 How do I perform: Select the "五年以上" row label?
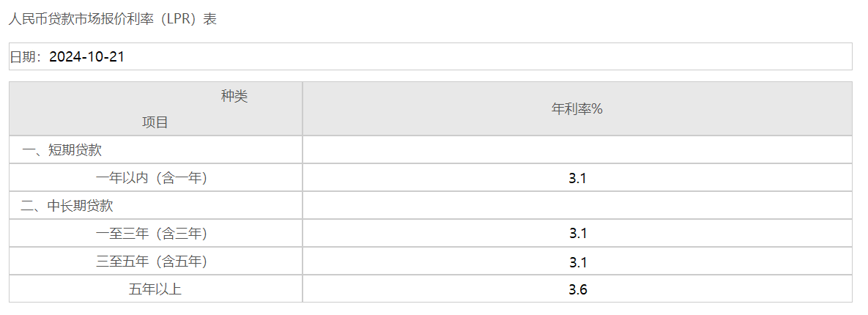point(155,289)
